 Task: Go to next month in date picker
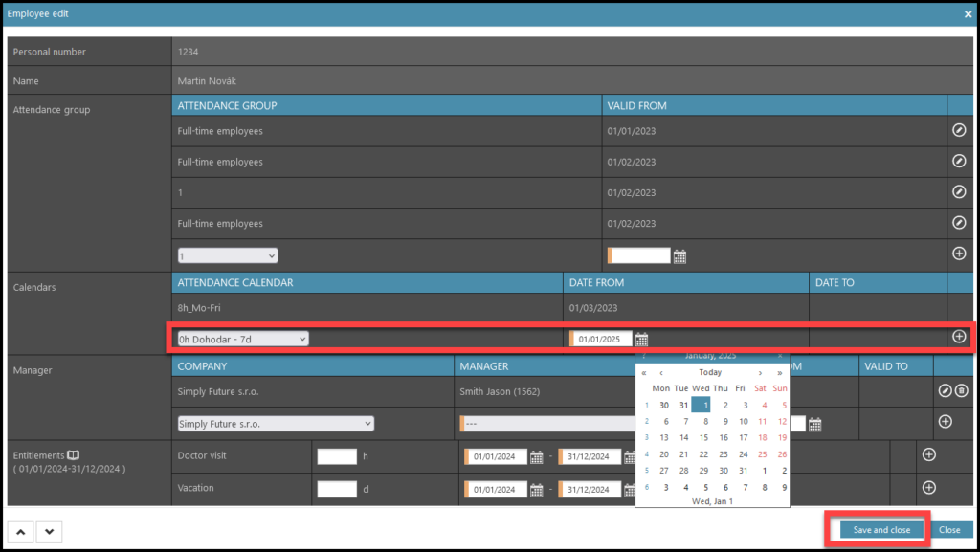coord(760,372)
